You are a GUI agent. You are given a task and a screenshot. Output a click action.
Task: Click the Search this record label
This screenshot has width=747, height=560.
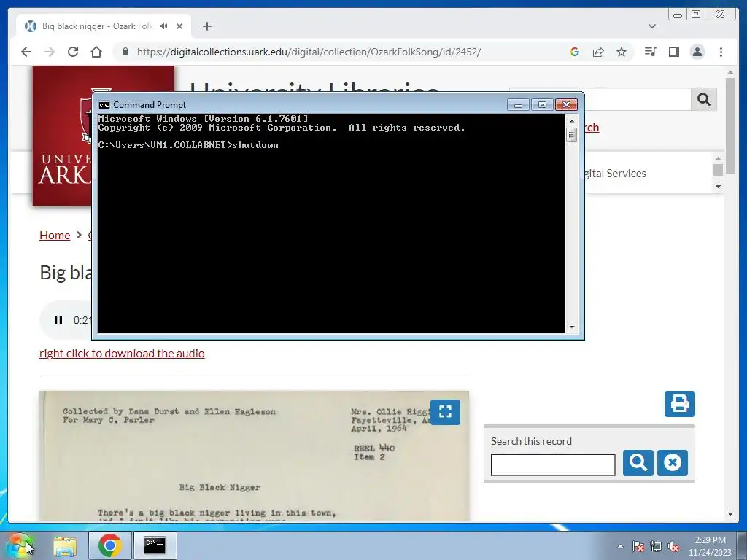531,441
